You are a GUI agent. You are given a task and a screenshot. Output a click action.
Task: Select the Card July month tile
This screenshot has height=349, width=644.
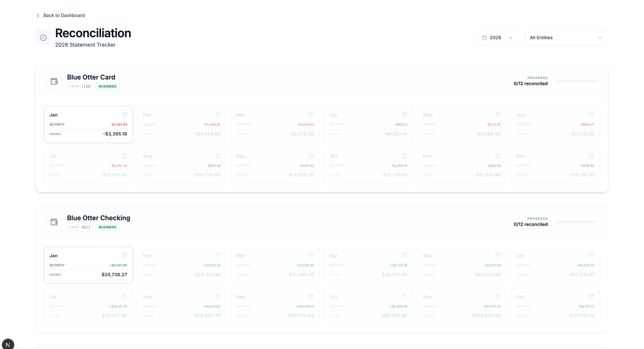(x=88, y=166)
